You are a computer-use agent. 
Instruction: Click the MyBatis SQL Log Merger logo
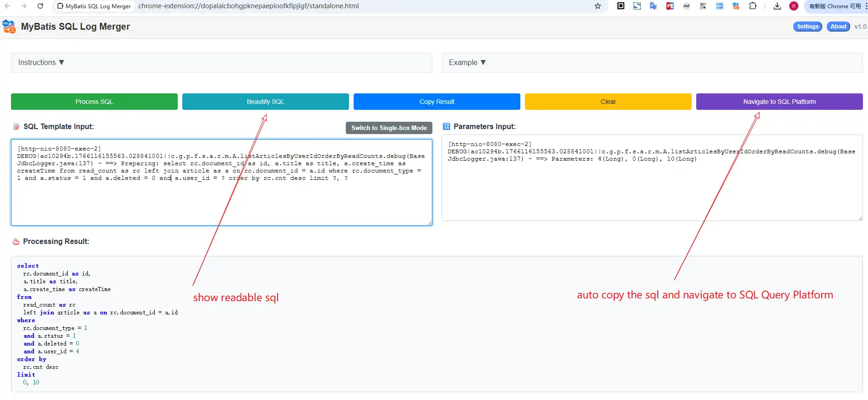[x=9, y=27]
